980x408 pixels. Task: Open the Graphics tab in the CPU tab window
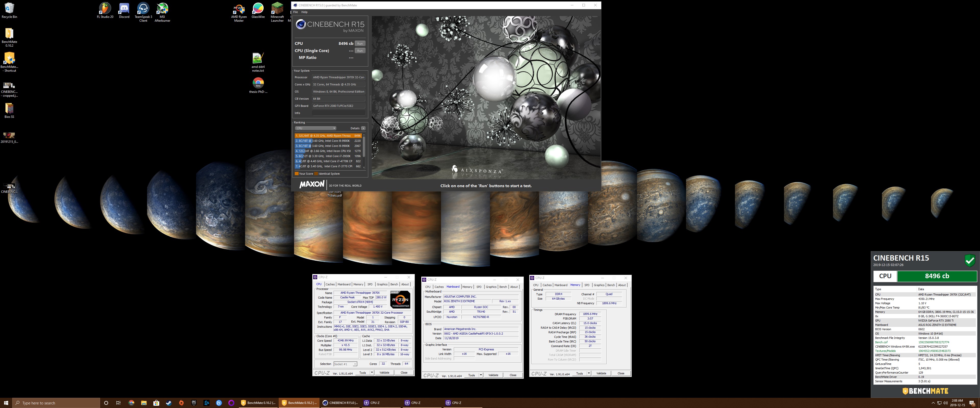382,284
